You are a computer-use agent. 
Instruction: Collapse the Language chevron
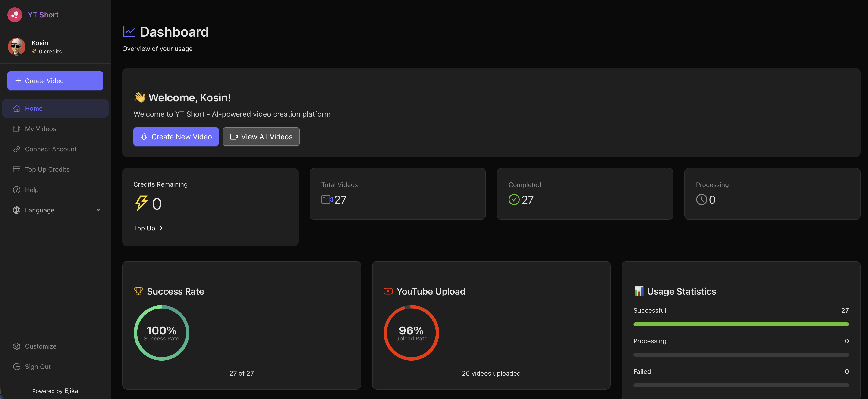(98, 210)
